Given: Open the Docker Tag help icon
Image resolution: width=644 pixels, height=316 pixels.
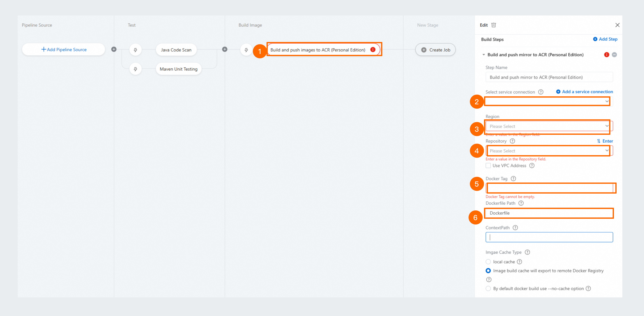Looking at the screenshot, I should (513, 179).
